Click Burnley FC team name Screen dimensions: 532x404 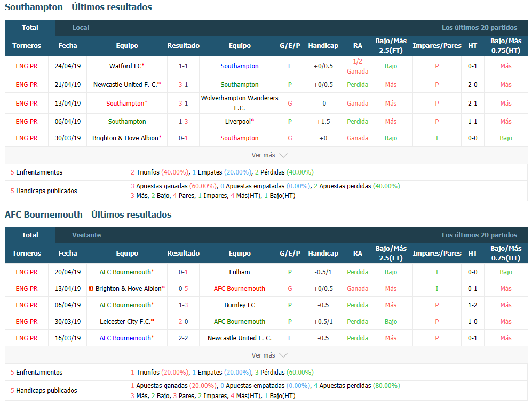pos(240,305)
